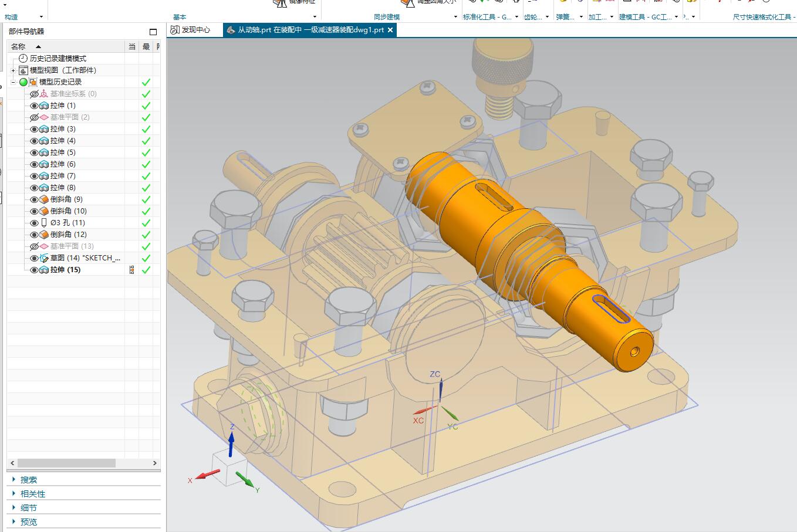This screenshot has width=797, height=532.
Task: Click the pink plane icon of 基准平面 (13)
Action: point(44,246)
